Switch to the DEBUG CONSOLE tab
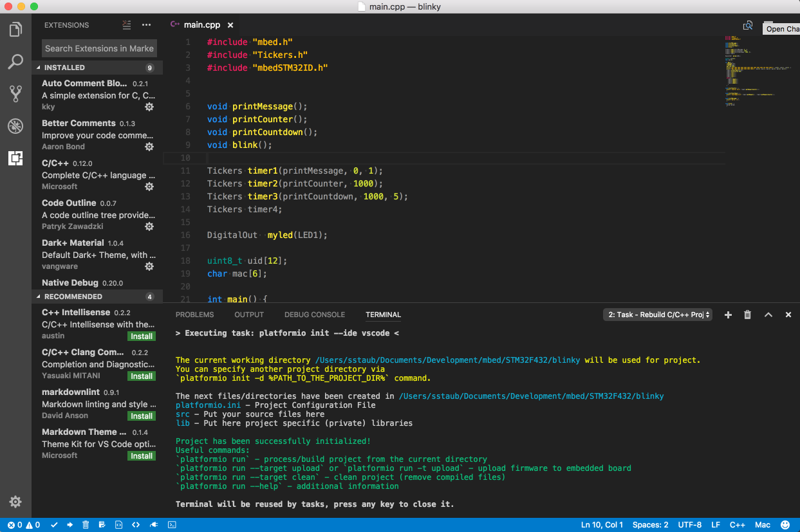The height and width of the screenshot is (532, 800). click(315, 315)
